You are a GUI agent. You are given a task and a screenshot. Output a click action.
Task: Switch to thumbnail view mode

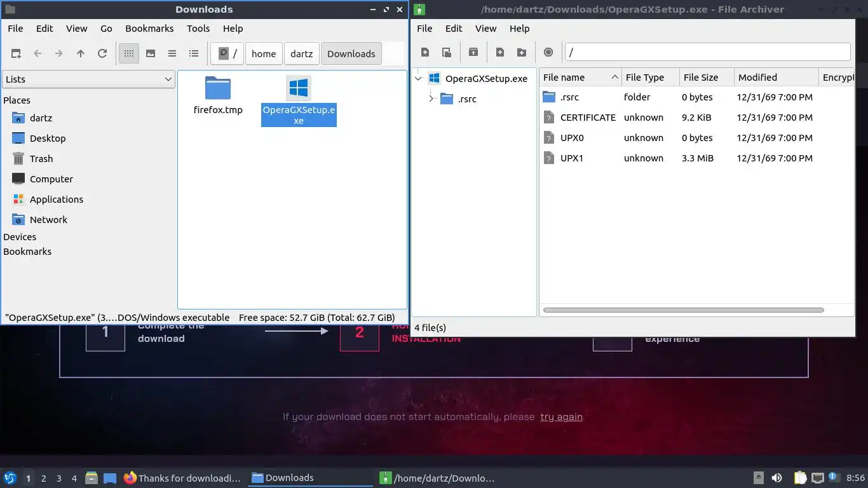[151, 53]
